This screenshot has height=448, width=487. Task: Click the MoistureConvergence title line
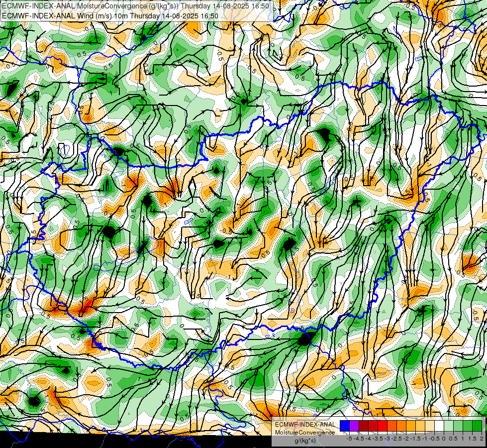[x=135, y=6]
